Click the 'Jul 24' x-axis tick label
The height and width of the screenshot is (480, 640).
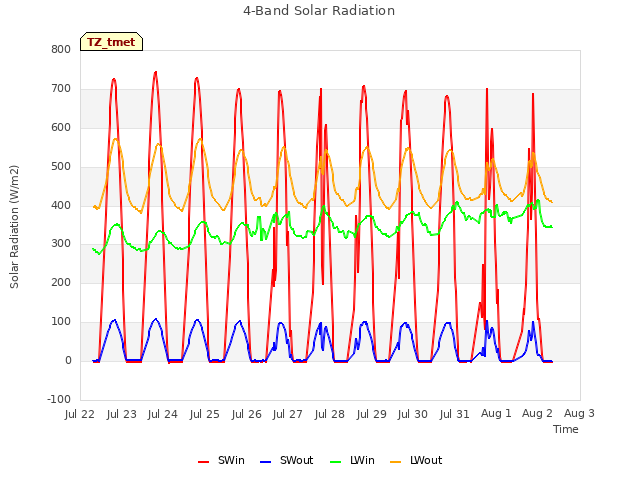click(163, 414)
